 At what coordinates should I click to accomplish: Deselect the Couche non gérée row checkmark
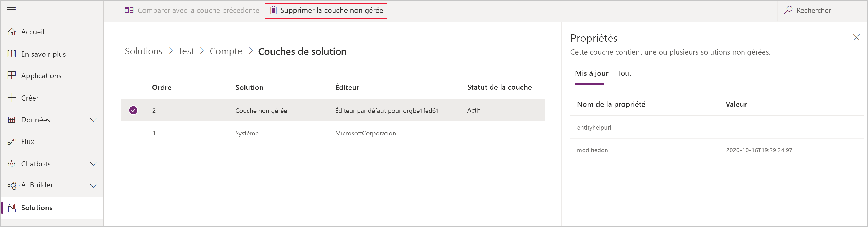pyautogui.click(x=133, y=110)
